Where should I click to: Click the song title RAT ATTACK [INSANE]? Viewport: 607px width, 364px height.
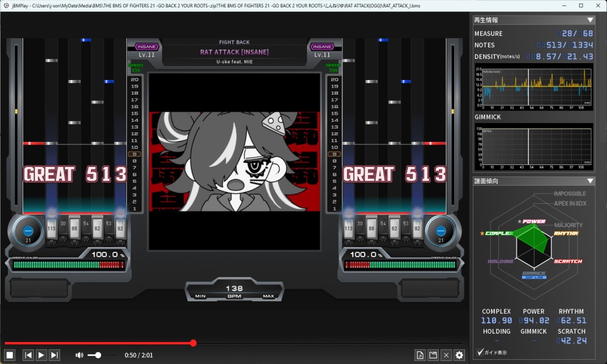[x=234, y=52]
